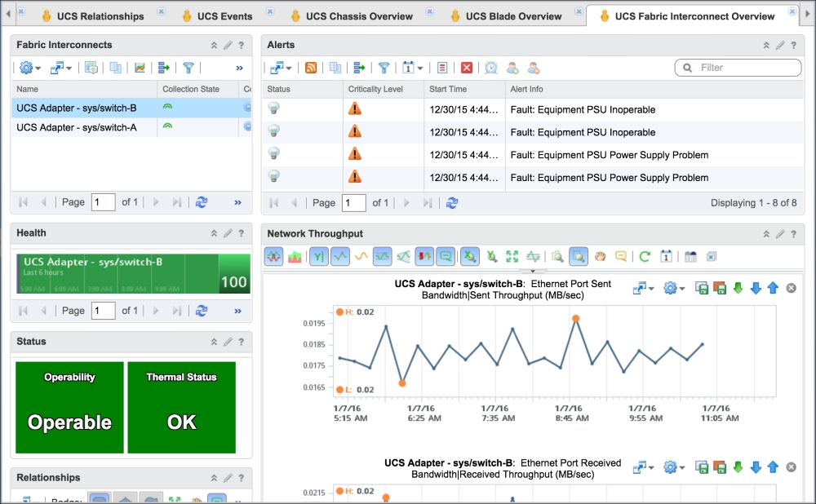Switch to UCS Relationships tab
Screen dimensions: 816x504
93,16
